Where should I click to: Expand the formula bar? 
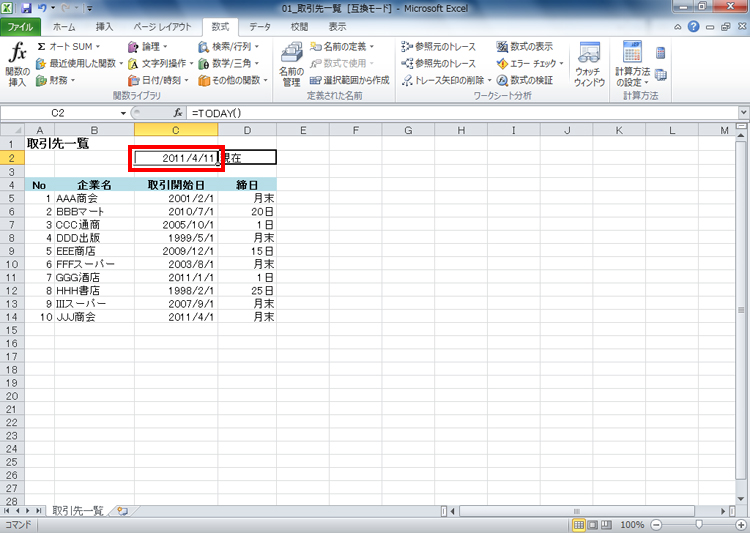(743, 113)
